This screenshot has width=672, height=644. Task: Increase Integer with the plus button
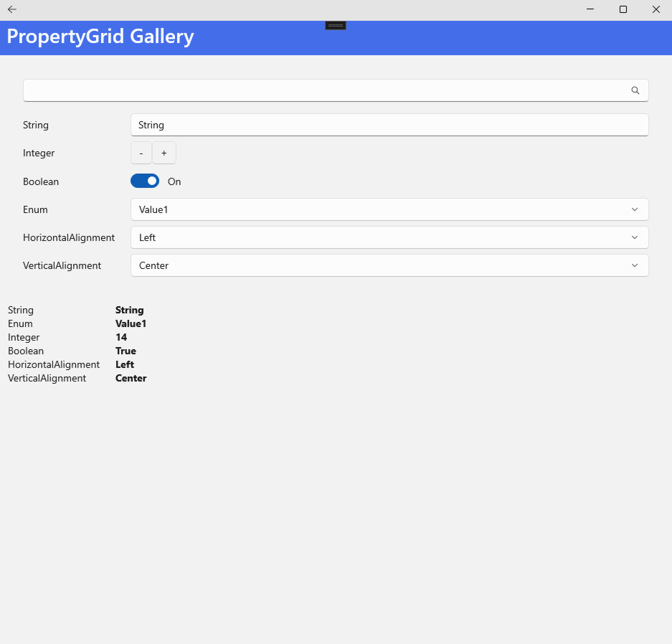[x=164, y=153]
